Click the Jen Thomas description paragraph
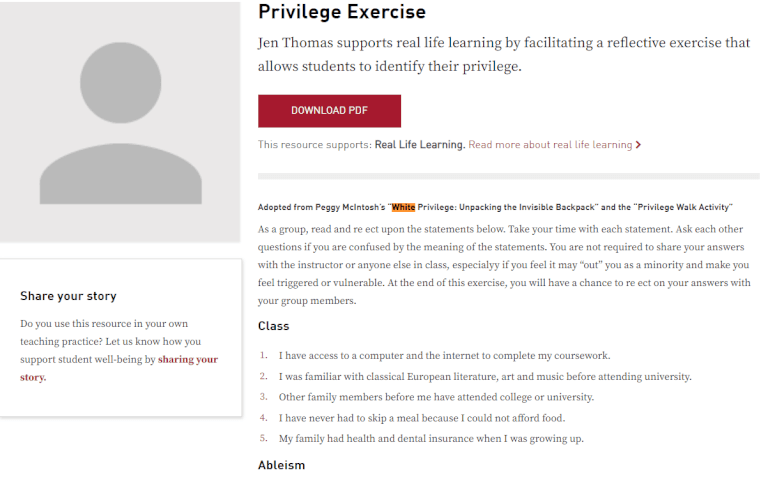This screenshot has width=768, height=477. [504, 54]
